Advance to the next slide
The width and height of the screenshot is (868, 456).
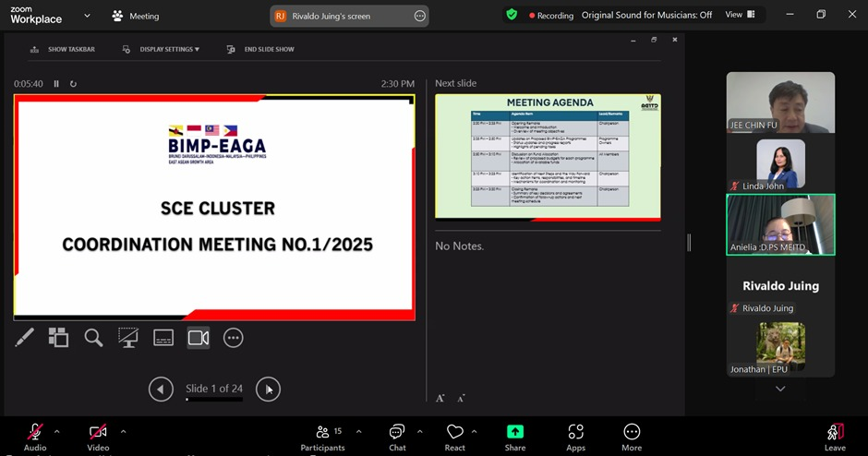pos(268,389)
